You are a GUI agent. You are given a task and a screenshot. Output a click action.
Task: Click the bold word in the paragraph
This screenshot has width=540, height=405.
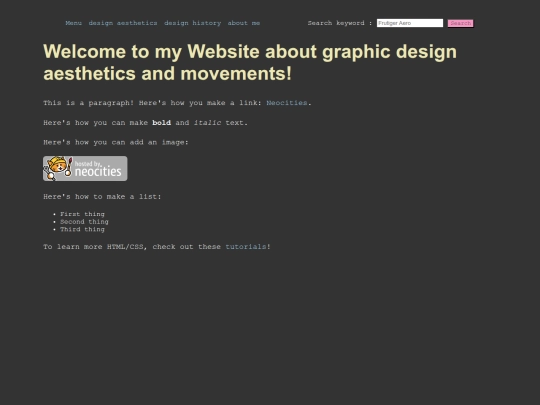point(162,123)
